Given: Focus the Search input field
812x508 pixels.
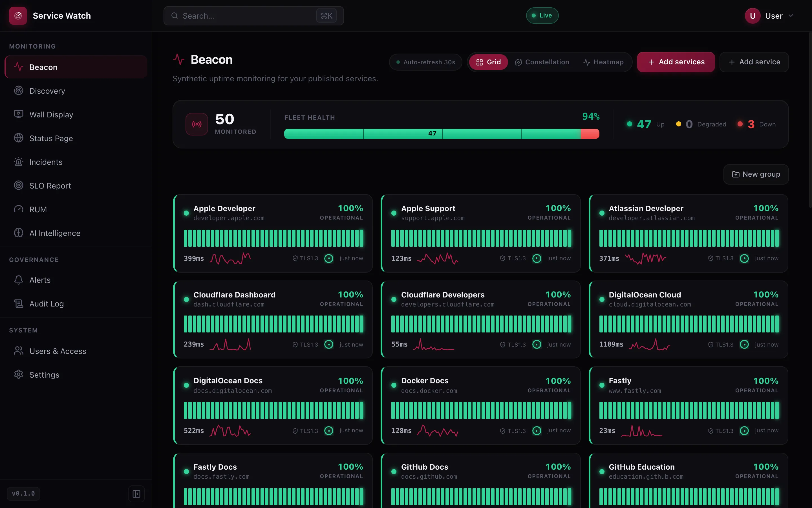Looking at the screenshot, I should [x=254, y=16].
